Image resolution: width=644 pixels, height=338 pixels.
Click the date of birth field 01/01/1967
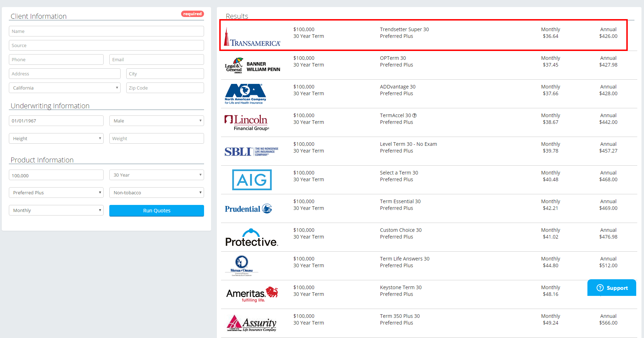click(56, 121)
